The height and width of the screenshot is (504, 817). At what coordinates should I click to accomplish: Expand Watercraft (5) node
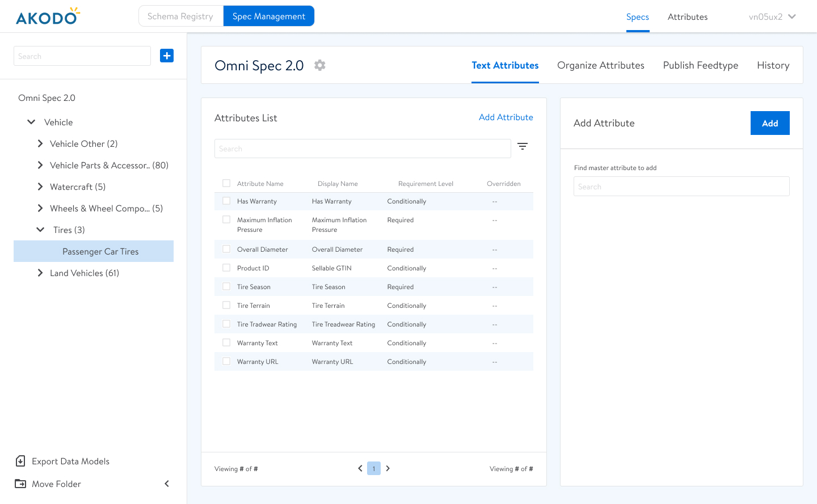(40, 187)
